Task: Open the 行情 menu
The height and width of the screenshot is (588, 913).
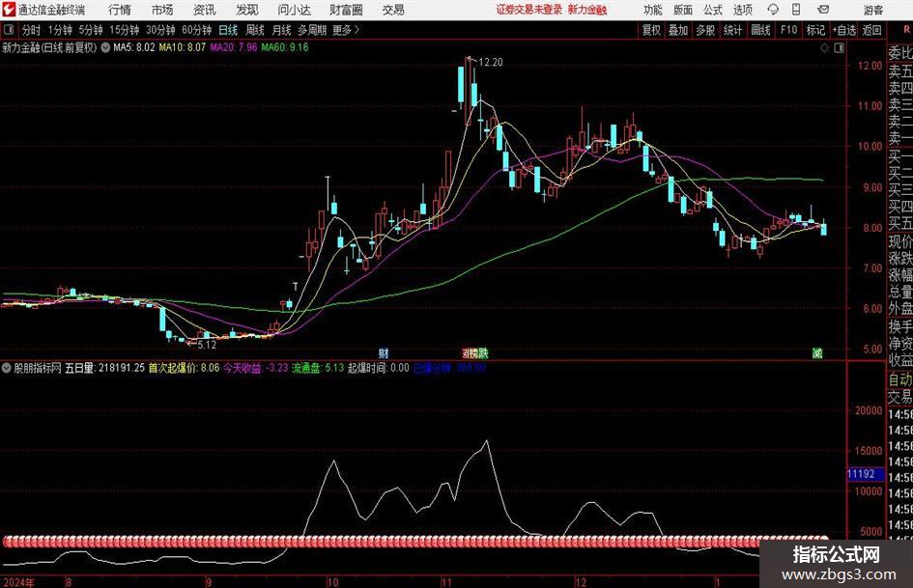Action: click(120, 10)
